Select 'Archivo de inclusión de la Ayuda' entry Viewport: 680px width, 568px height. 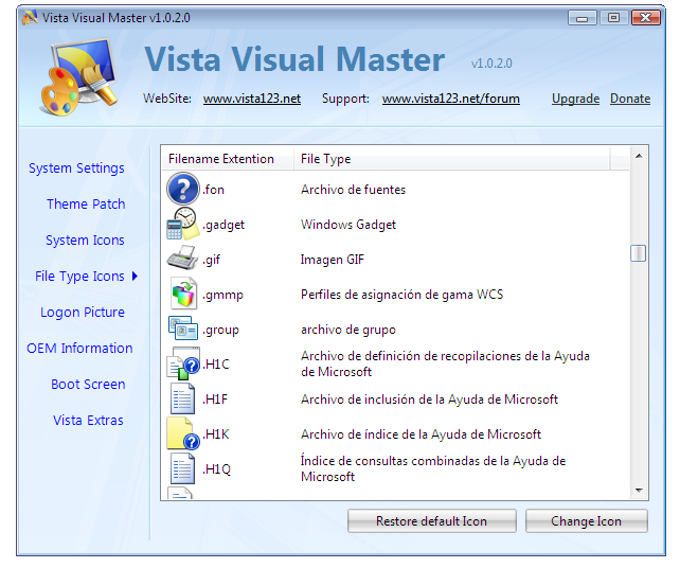click(x=429, y=399)
